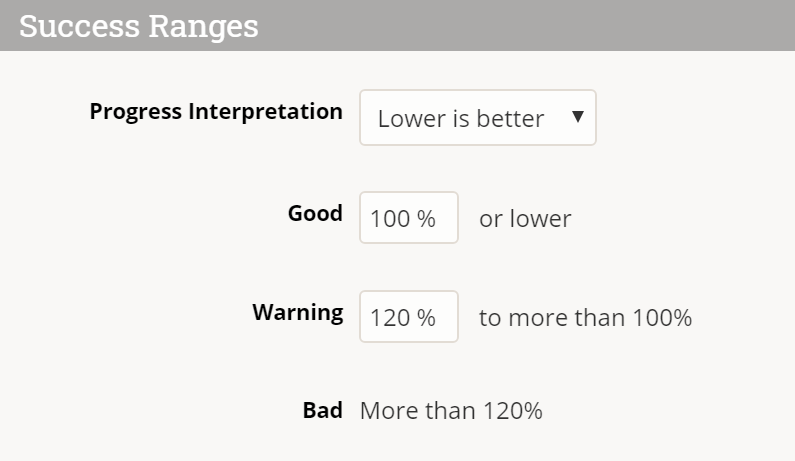Click the Good percentage input field
Viewport: 795px width, 461px height.
coord(408,218)
